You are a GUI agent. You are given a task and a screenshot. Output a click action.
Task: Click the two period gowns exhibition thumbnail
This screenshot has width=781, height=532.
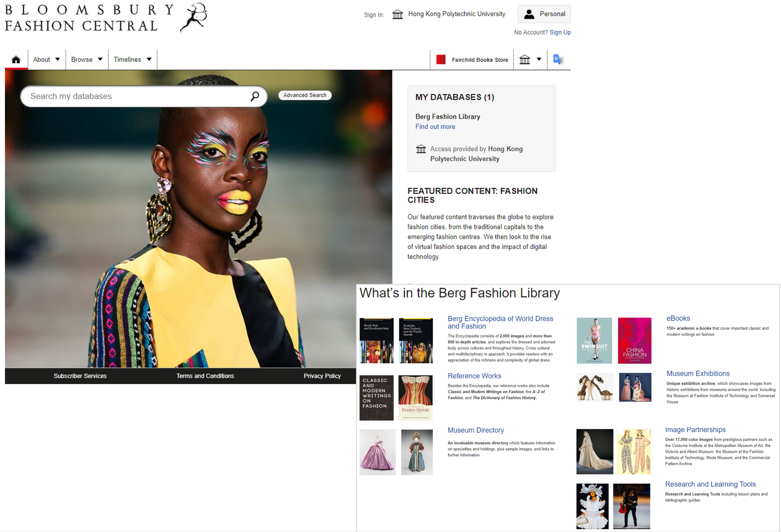coord(635,387)
